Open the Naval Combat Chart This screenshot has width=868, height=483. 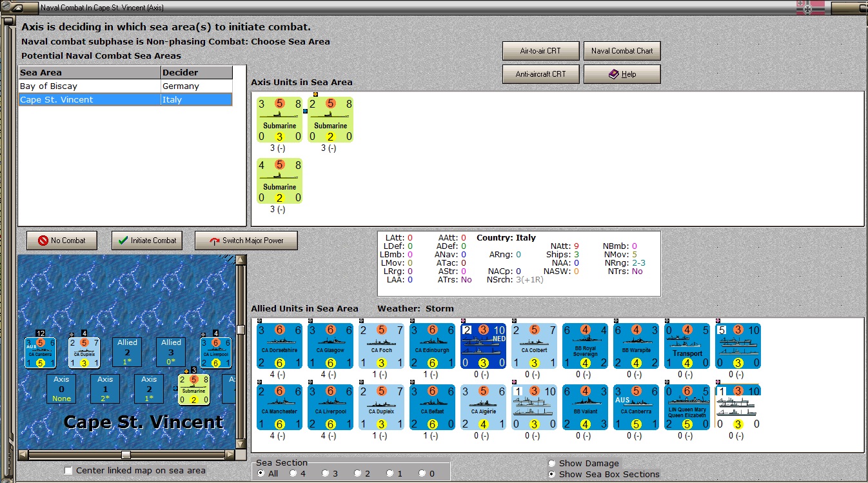[x=622, y=51]
